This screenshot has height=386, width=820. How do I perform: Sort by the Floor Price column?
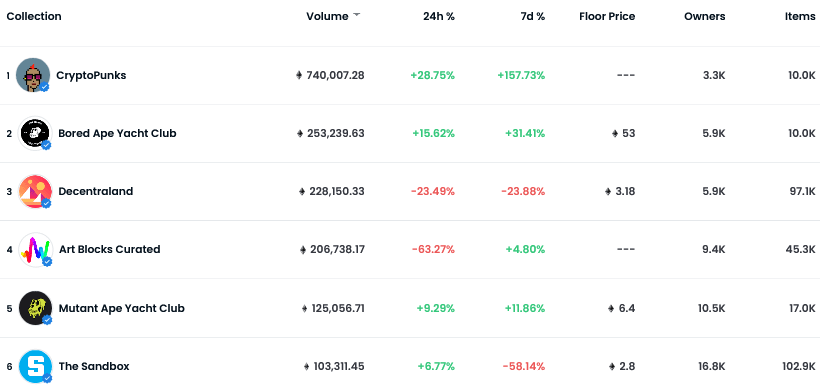tap(607, 16)
